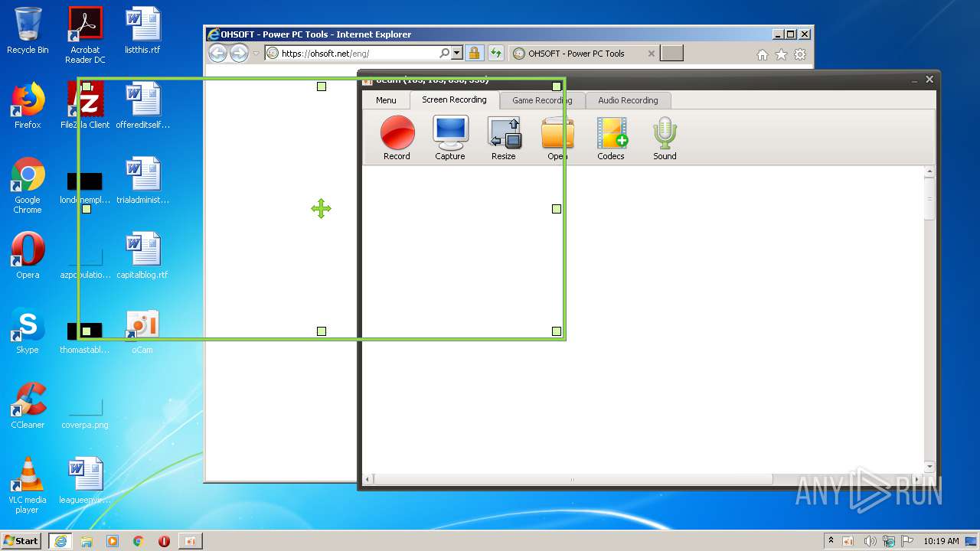
Task: Select the Google Chrome desktop icon
Action: (28, 185)
